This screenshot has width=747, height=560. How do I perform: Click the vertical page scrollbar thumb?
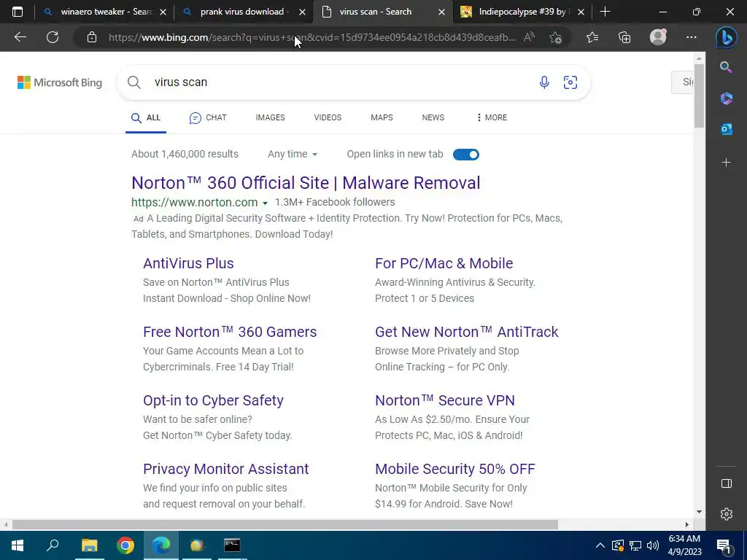(x=699, y=96)
